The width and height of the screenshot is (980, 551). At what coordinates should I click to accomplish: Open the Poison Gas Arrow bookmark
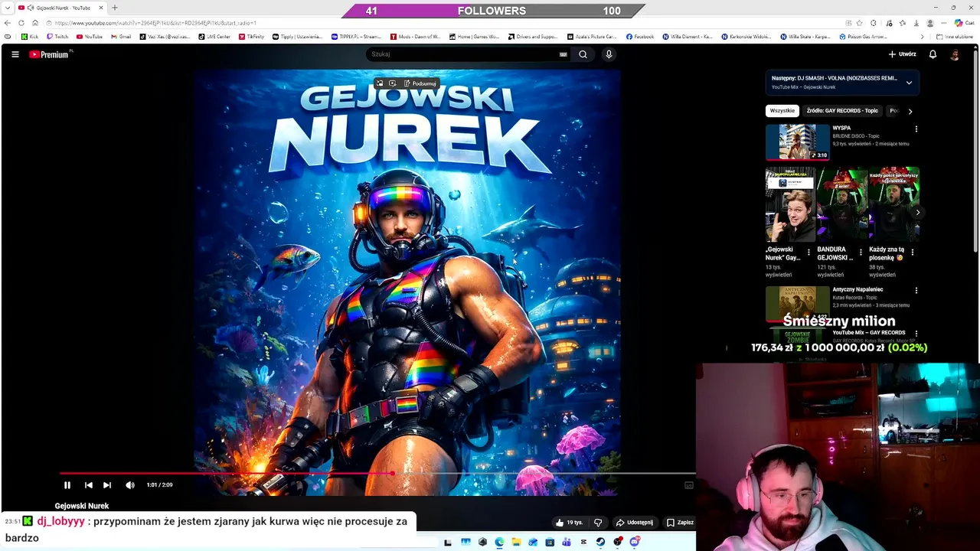[x=864, y=37]
